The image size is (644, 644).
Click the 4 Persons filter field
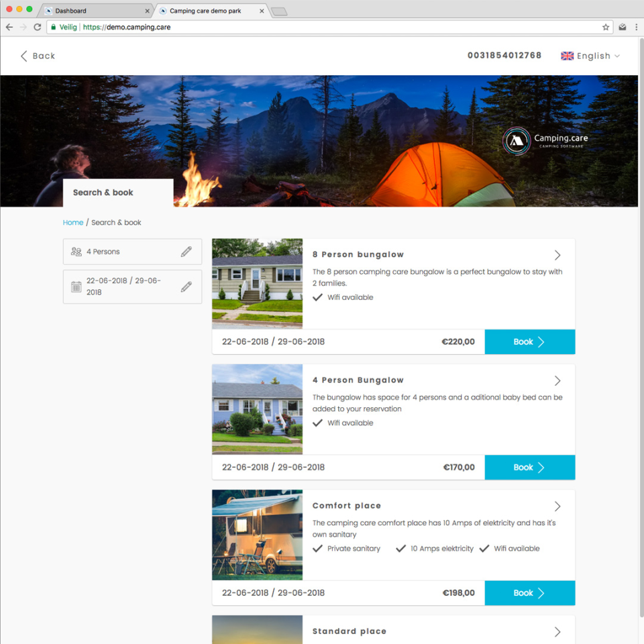point(132,252)
